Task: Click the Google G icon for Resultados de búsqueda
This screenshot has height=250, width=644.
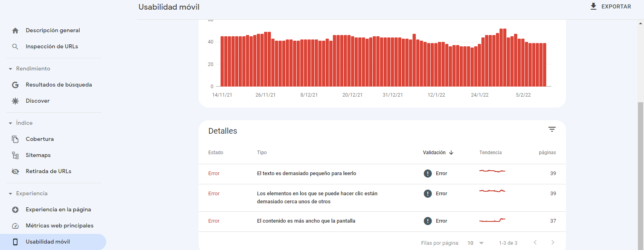Action: (15, 85)
